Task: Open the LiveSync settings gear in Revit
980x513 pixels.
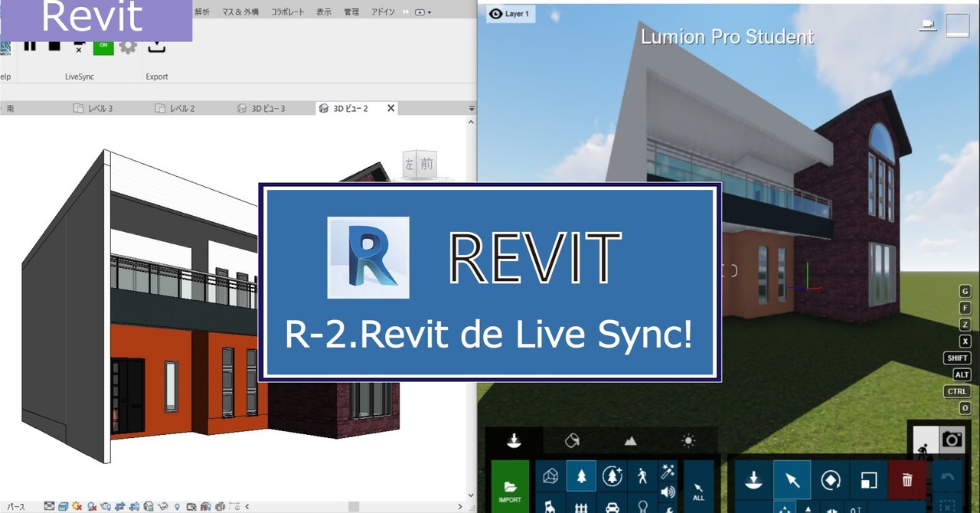Action: 128,47
